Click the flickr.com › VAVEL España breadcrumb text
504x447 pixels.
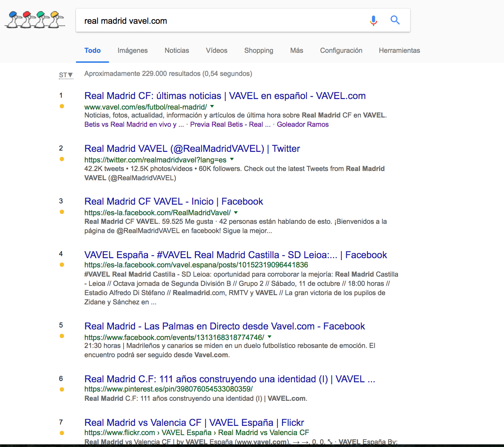tap(197, 432)
